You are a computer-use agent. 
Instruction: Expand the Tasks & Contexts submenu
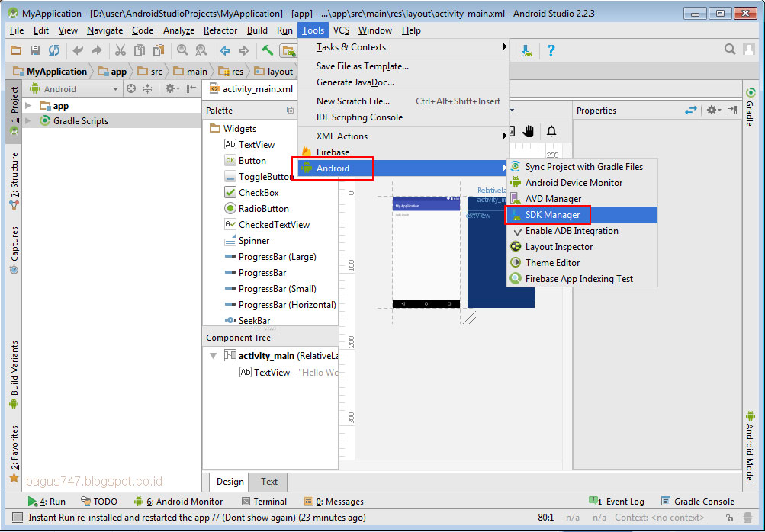click(x=403, y=47)
